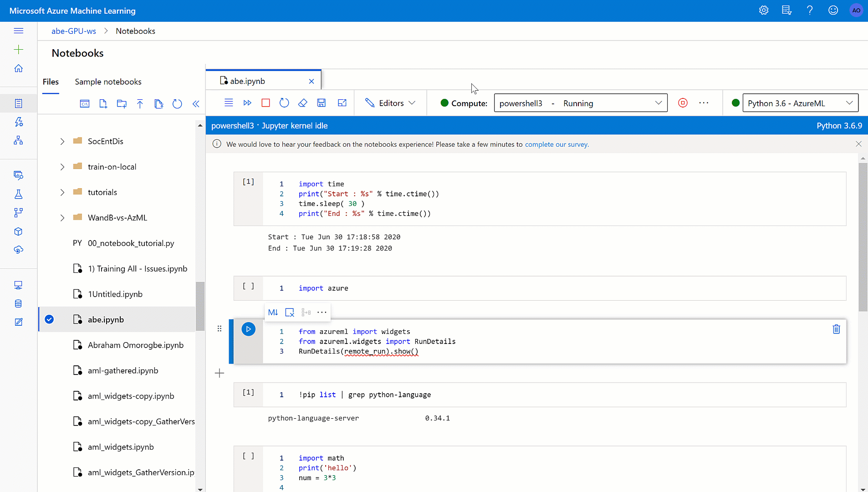Expand the SocEntDis folder
The height and width of the screenshot is (492, 868).
(x=62, y=141)
